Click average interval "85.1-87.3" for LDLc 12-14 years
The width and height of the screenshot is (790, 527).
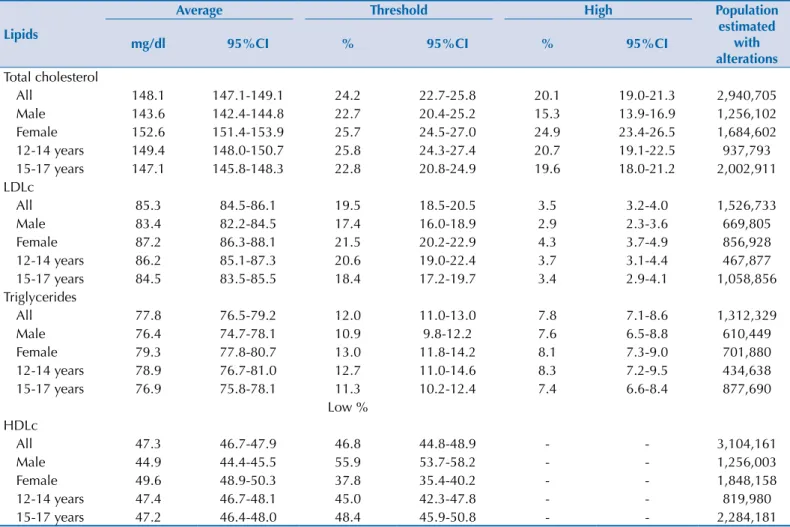pos(248,260)
